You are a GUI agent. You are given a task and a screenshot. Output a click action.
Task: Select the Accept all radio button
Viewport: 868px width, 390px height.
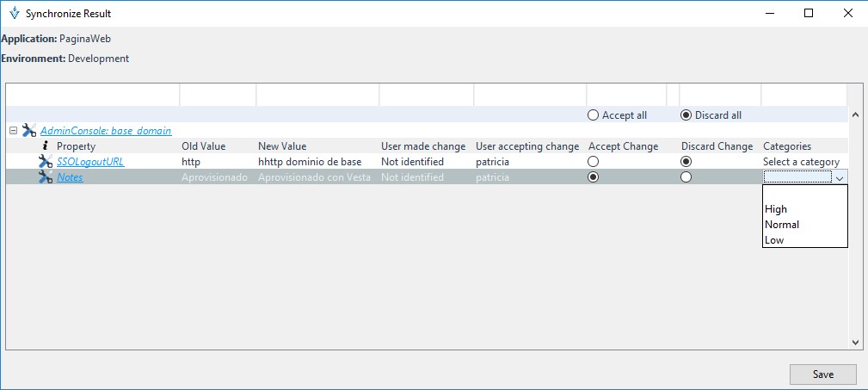pyautogui.click(x=593, y=115)
